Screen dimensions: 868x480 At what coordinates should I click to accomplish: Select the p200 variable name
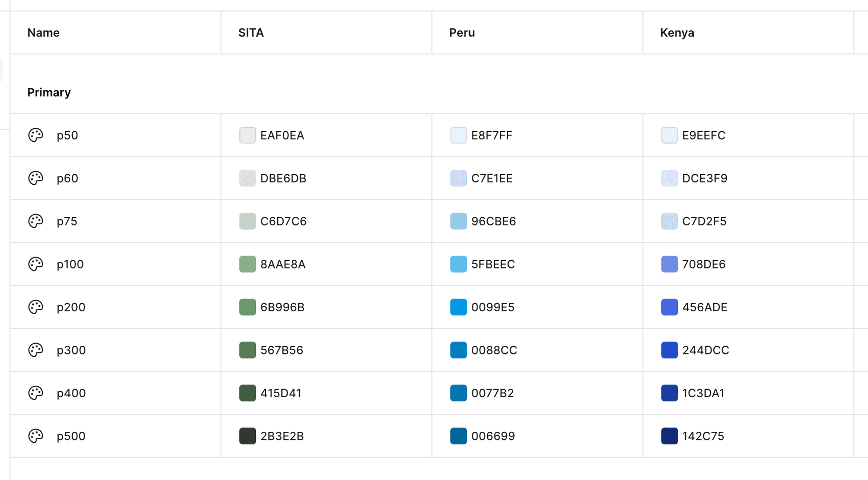tap(71, 307)
